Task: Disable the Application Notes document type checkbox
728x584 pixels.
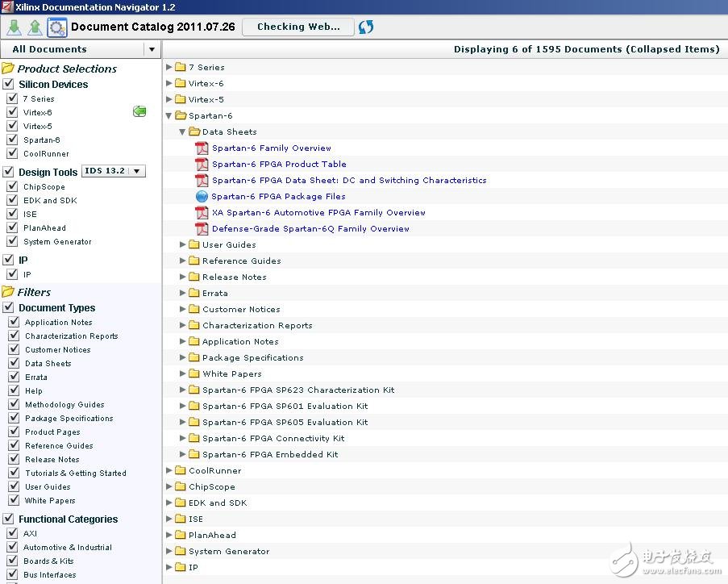Action: coord(14,322)
